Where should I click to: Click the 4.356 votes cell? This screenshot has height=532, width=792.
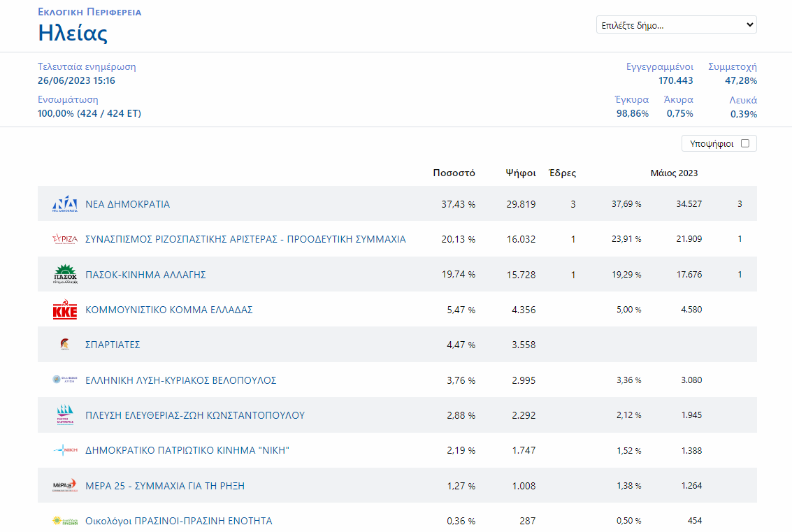coord(524,310)
